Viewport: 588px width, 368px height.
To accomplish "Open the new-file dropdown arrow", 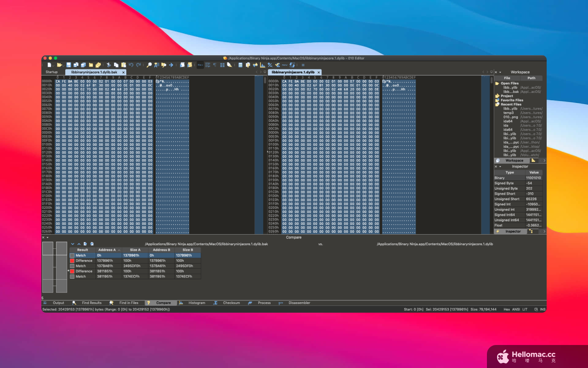I will click(x=53, y=65).
